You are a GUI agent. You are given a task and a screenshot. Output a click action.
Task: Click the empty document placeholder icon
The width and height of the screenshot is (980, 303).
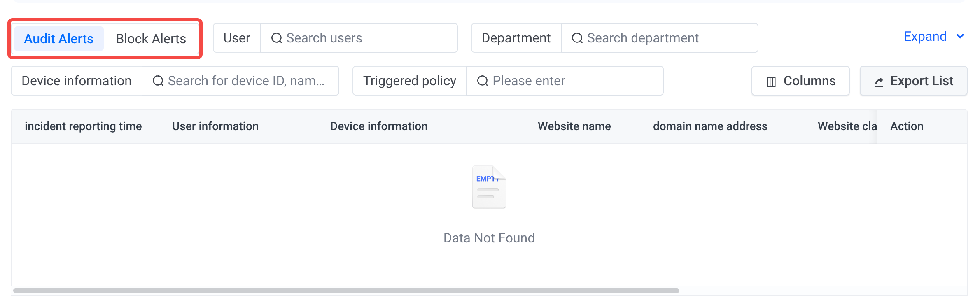pos(489,187)
